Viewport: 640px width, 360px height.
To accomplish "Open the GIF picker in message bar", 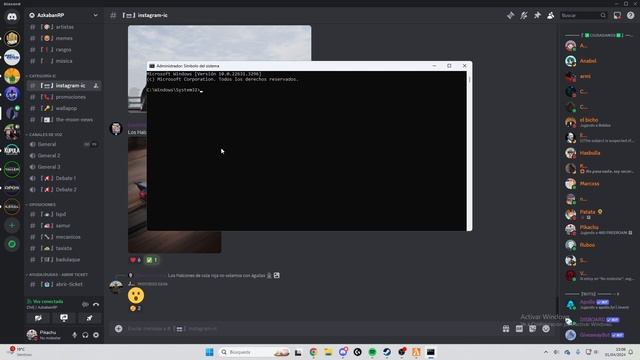I will point(519,329).
